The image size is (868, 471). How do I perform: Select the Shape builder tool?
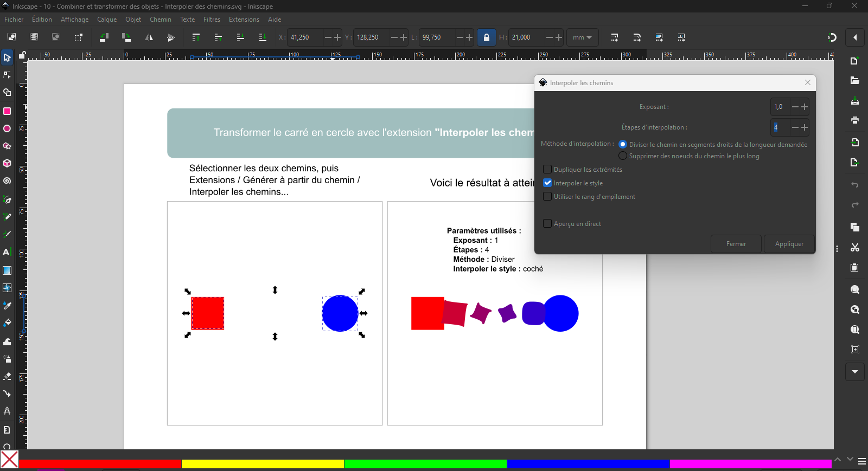point(7,93)
